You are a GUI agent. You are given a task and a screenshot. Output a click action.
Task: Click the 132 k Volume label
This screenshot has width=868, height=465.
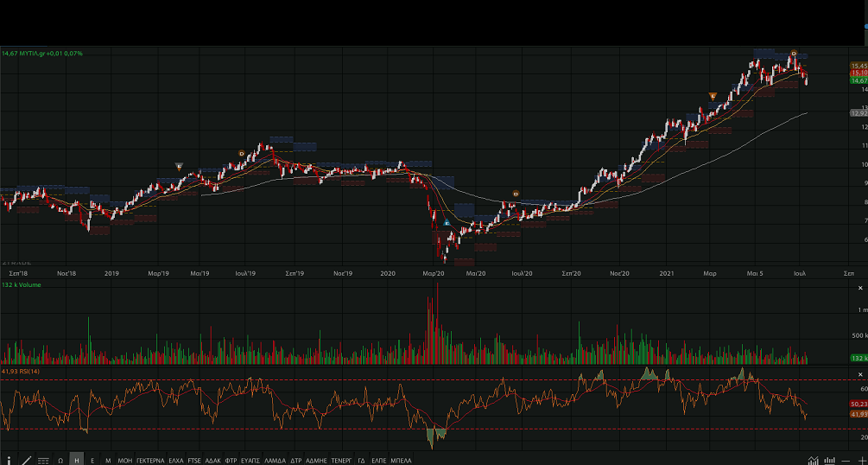22,285
